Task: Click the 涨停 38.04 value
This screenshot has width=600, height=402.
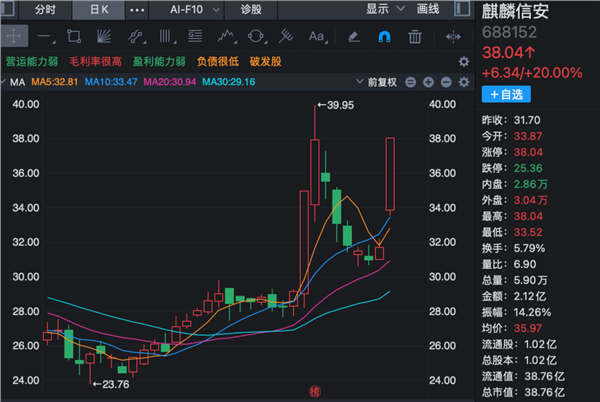Action: (x=528, y=152)
